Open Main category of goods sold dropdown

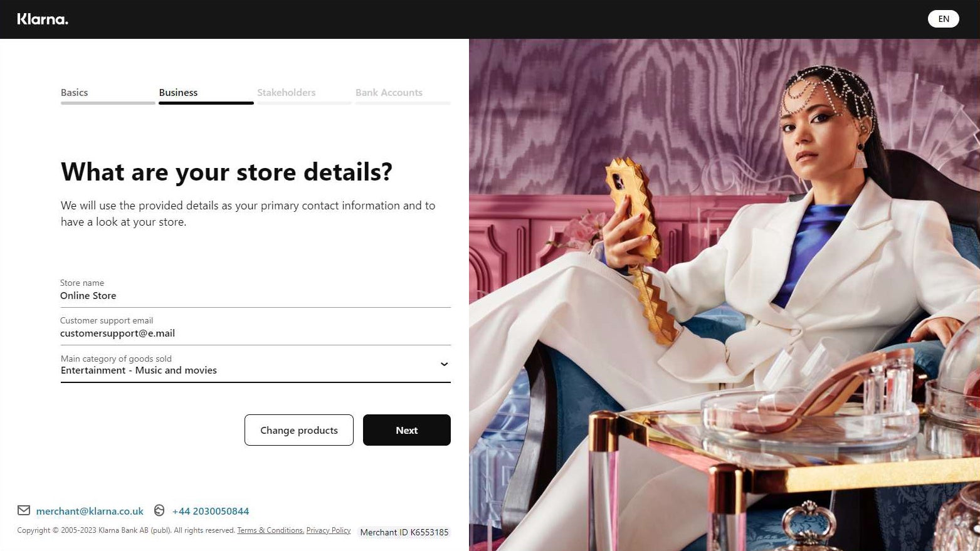click(255, 364)
